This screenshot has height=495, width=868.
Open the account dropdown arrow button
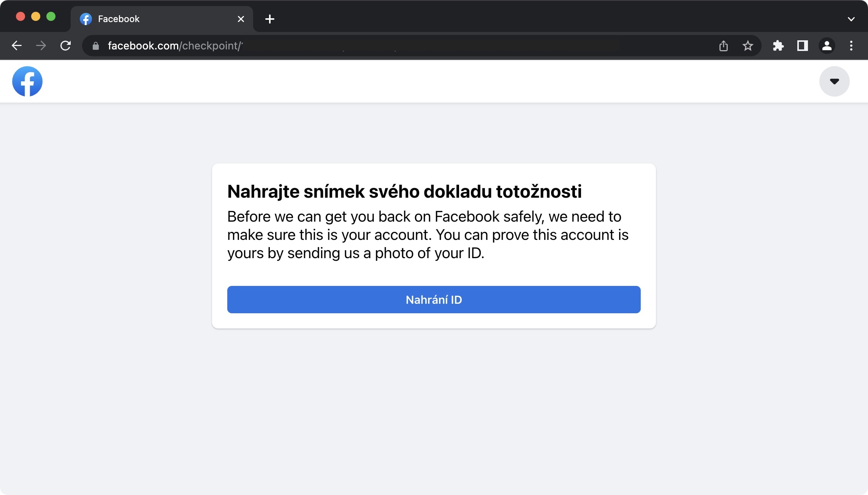click(x=834, y=81)
